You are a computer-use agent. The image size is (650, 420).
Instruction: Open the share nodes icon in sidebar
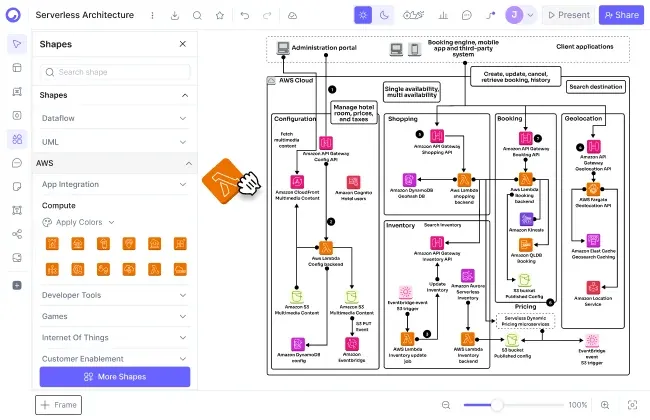(x=17, y=234)
